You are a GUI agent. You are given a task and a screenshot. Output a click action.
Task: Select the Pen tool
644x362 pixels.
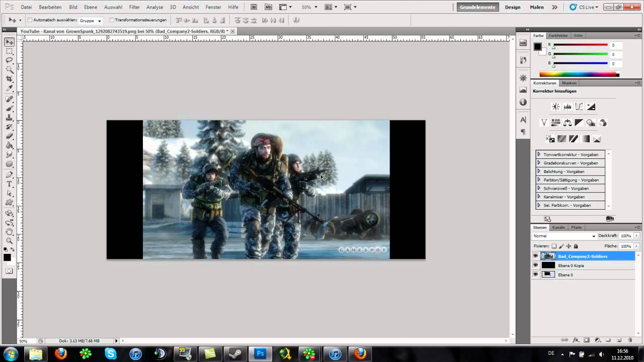[x=9, y=175]
